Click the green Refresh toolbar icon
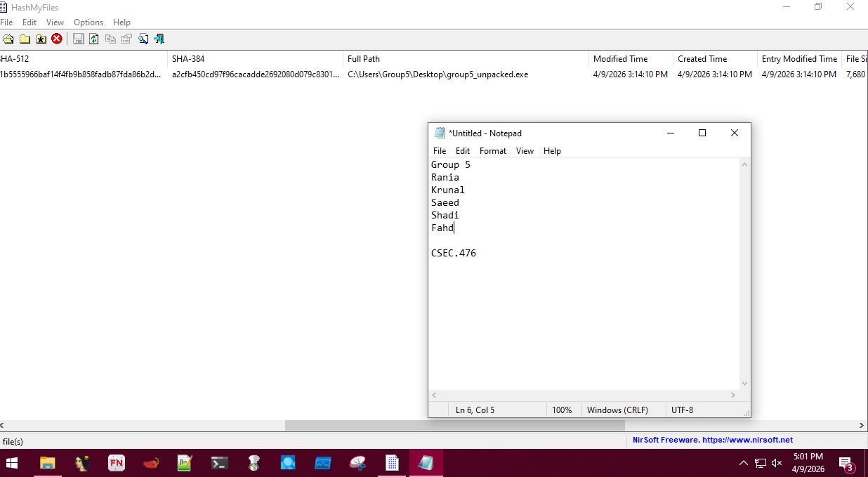The image size is (868, 477). [94, 39]
